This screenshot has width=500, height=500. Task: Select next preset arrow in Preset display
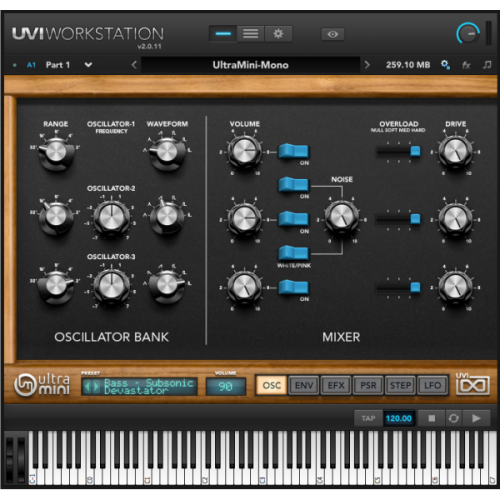pyautogui.click(x=96, y=387)
